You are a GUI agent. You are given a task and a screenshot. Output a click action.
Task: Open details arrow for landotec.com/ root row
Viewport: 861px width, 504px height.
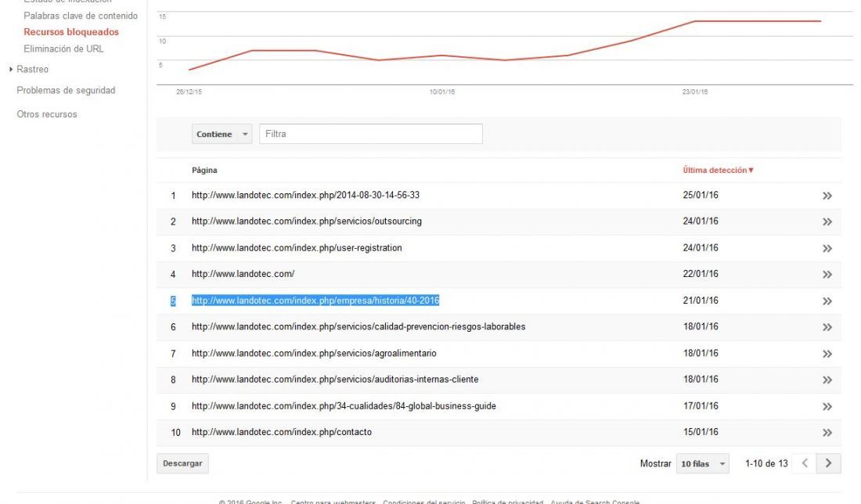pos(827,275)
